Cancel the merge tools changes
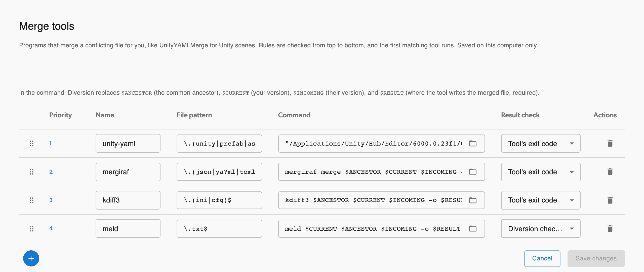 coord(542,258)
